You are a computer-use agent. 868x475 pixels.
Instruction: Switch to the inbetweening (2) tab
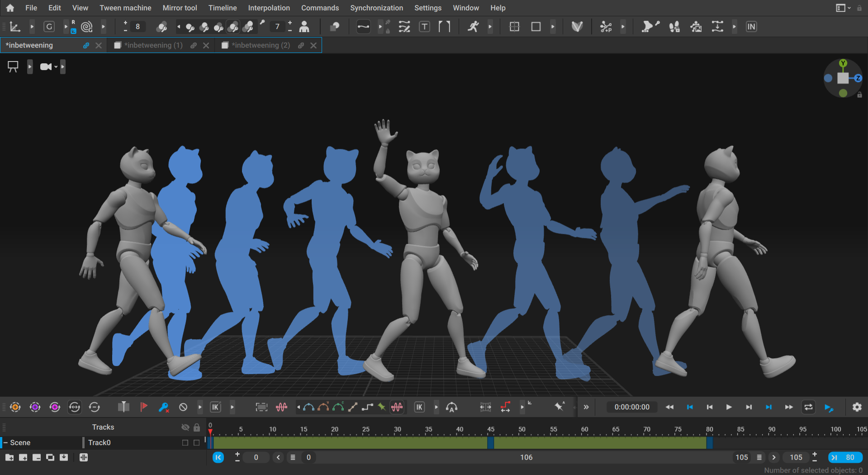pyautogui.click(x=261, y=45)
